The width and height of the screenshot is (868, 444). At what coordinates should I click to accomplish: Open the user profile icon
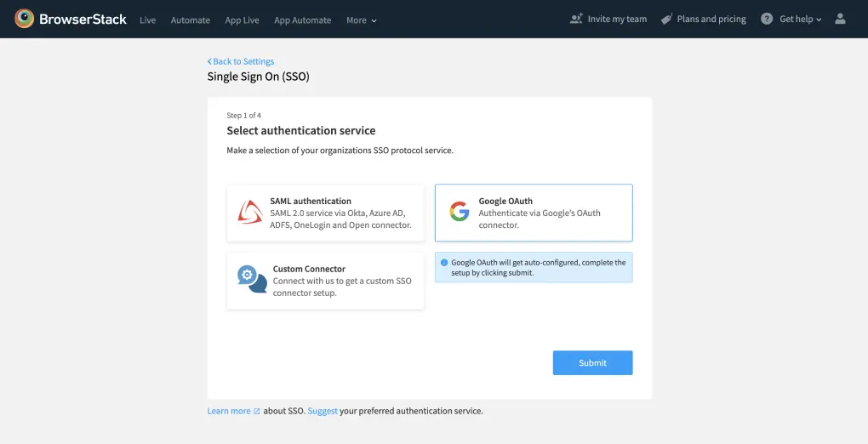[841, 19]
